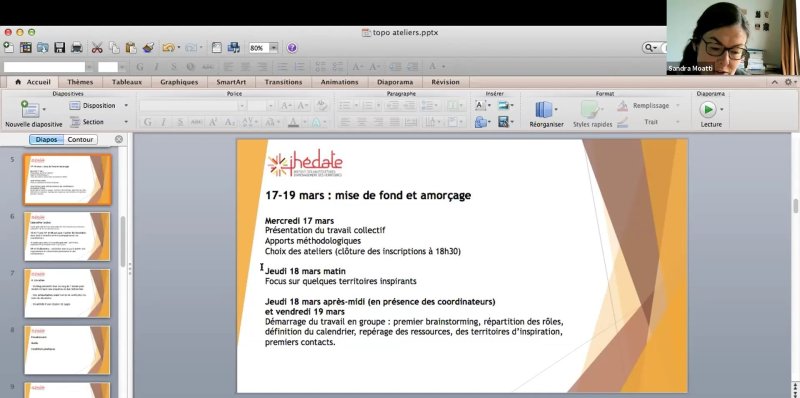Start slideshow with green Lecture button
Image resolution: width=800 pixels, height=398 pixels.
tap(708, 109)
